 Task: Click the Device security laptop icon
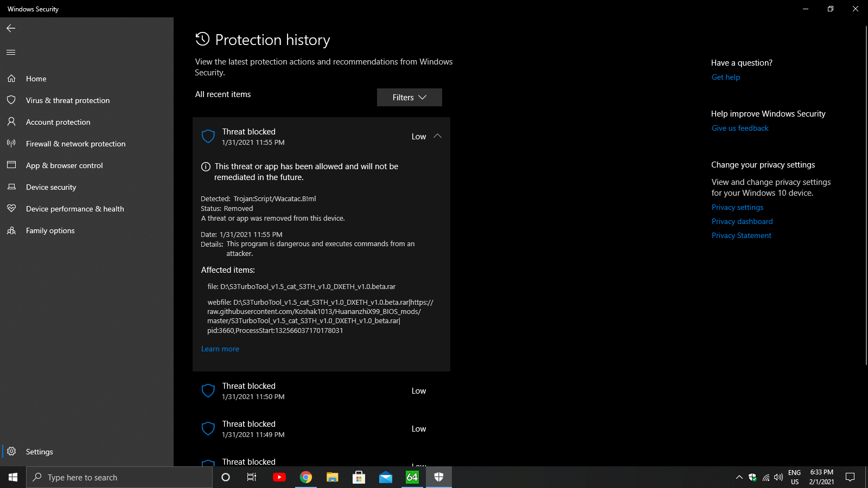pyautogui.click(x=11, y=187)
